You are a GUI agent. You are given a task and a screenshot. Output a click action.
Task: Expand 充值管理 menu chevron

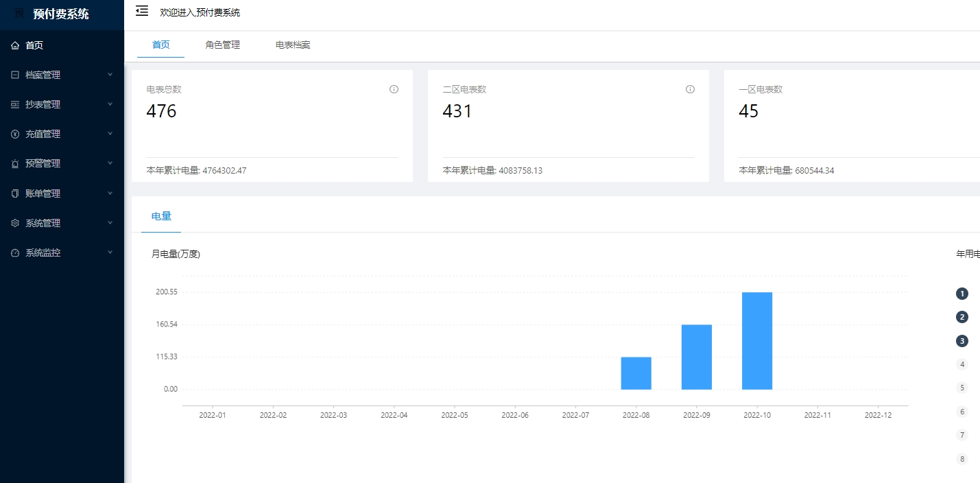[110, 134]
